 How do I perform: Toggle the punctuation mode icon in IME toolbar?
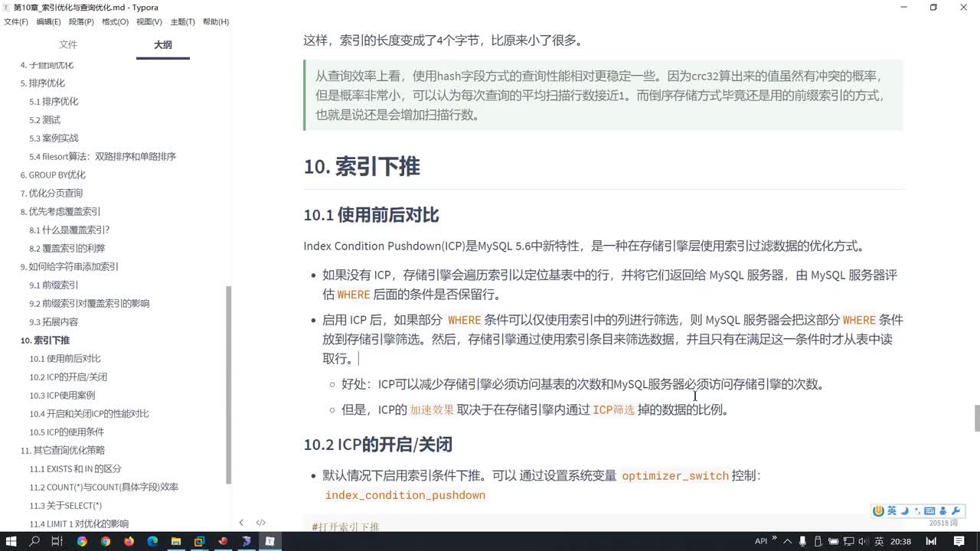(x=916, y=511)
